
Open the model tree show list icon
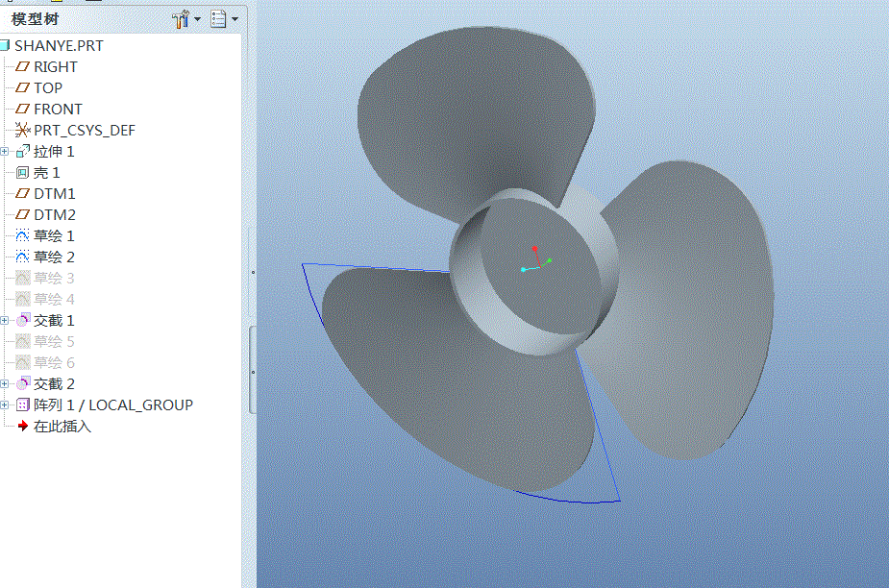(x=218, y=19)
